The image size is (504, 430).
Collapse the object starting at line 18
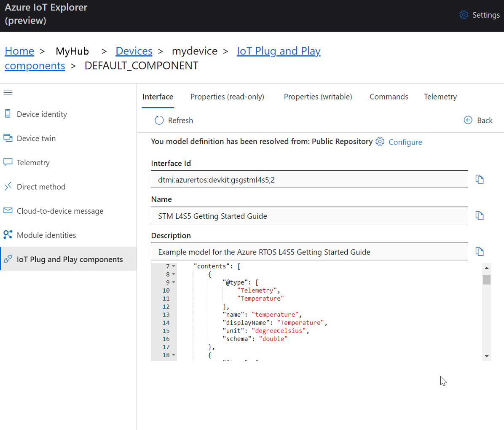click(173, 355)
